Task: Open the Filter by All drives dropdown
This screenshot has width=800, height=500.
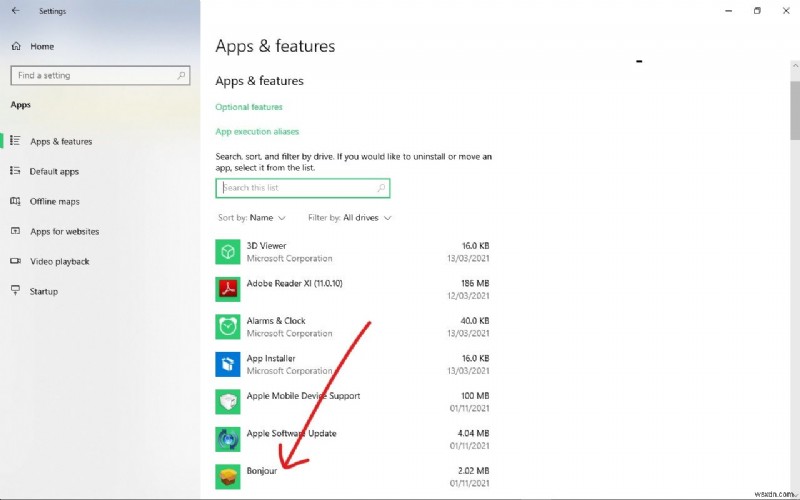Action: tap(349, 217)
